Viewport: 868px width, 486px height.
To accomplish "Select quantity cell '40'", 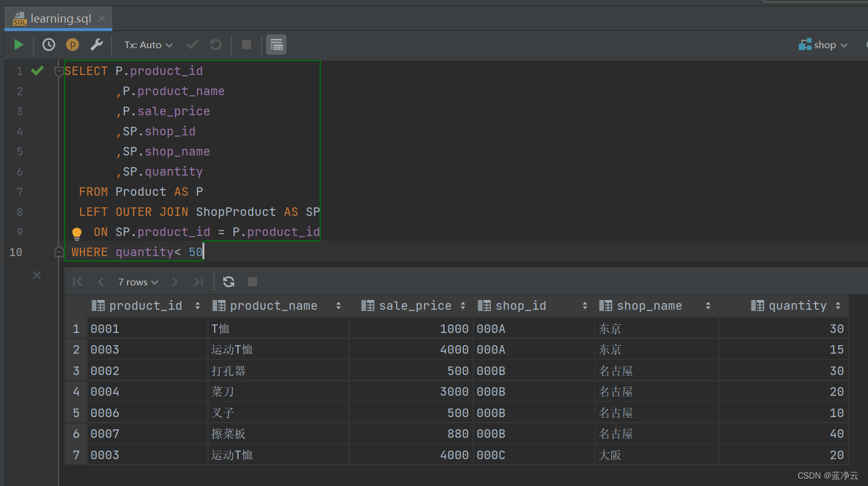I will (784, 434).
